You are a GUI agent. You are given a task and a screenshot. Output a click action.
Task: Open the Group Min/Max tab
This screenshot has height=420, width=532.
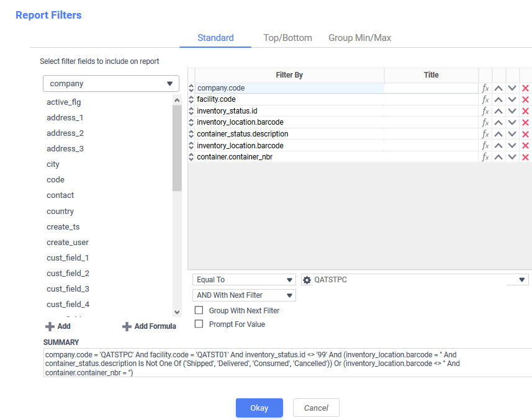359,37
